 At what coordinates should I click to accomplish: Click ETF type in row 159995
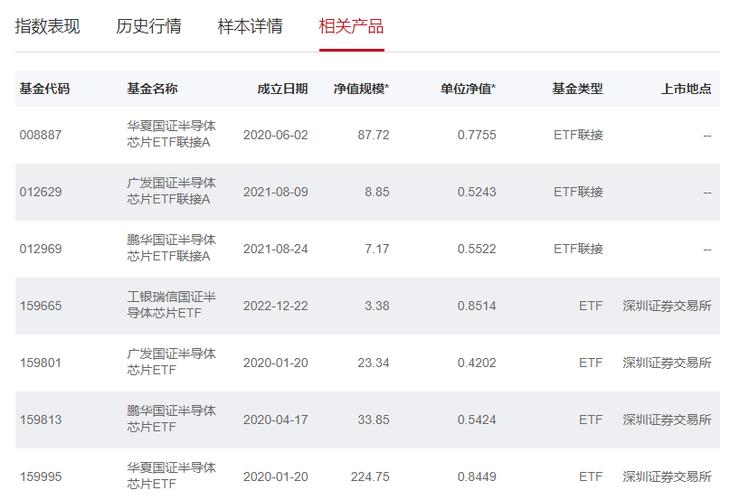click(591, 477)
